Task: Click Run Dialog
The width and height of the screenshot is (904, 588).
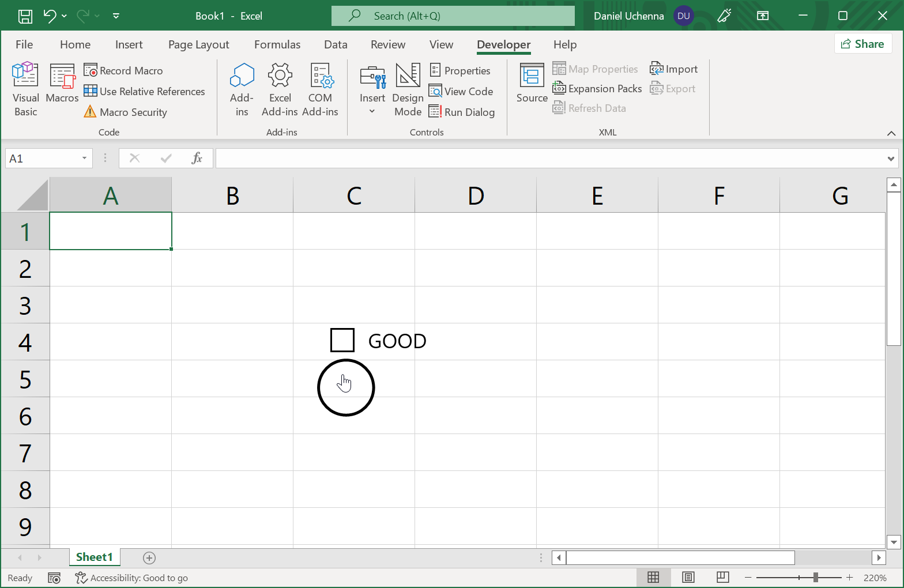Action: (462, 112)
